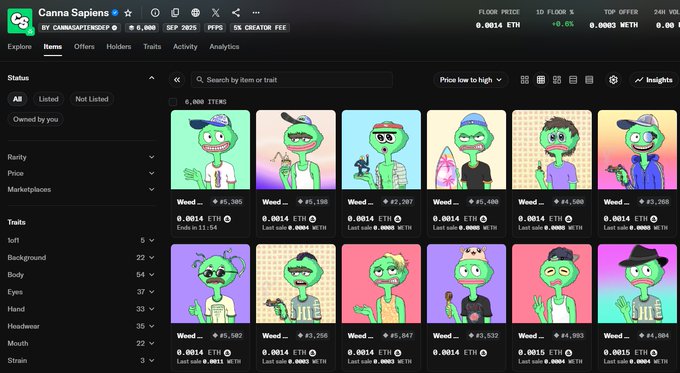
Task: Copy the contract address with the copy icon
Action: [175, 13]
